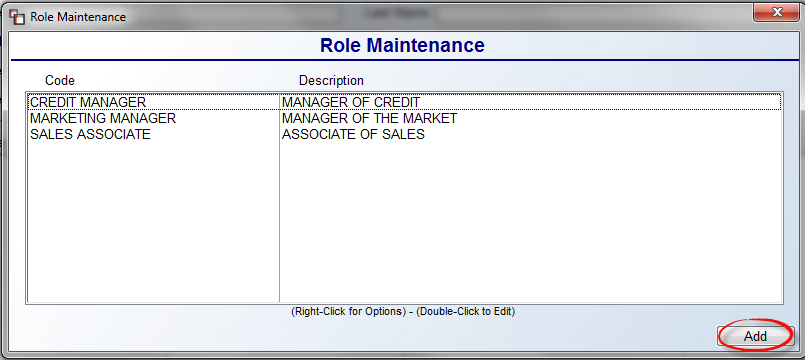Image resolution: width=805 pixels, height=360 pixels.
Task: Click the MANAGER OF CREDIT description
Action: [x=351, y=102]
